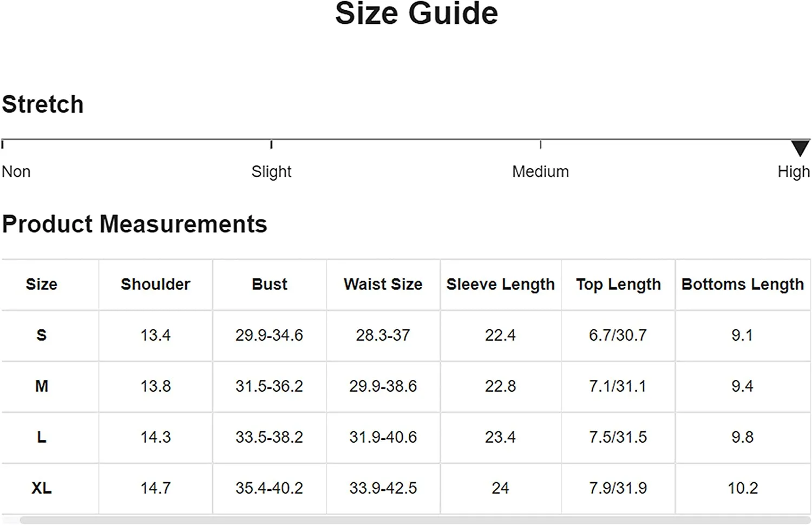
Task: Click the Non stretch label
Action: point(16,172)
